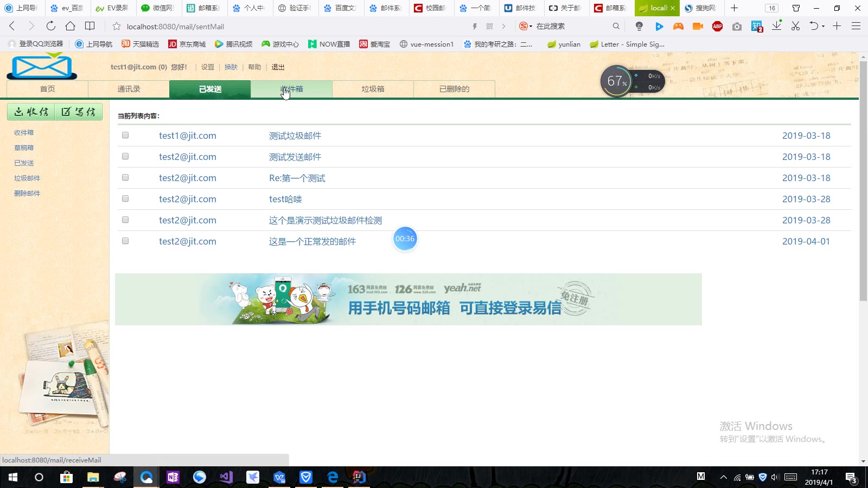Switch to the 垃圾箱 tab
The image size is (868, 488).
(373, 89)
